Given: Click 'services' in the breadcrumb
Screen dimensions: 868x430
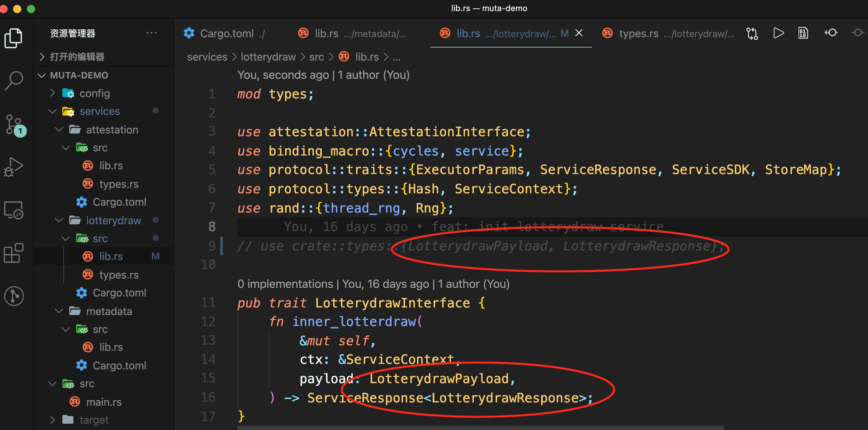Looking at the screenshot, I should pos(207,57).
